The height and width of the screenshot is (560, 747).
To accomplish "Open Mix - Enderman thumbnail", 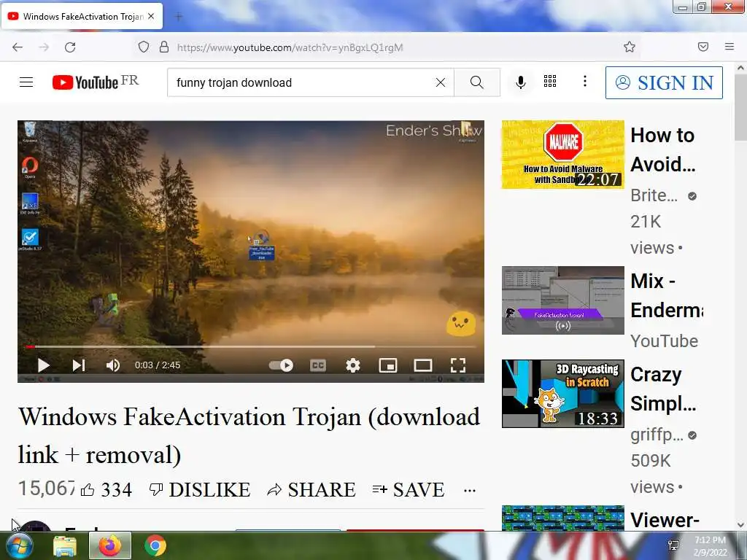I will [x=562, y=300].
